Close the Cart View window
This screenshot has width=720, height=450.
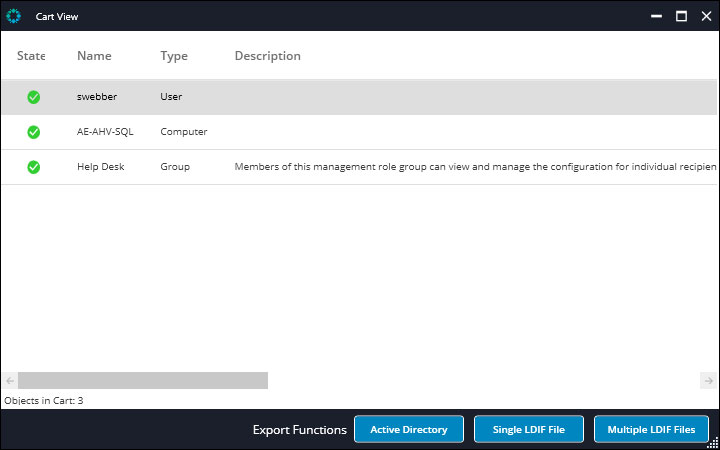pos(706,16)
